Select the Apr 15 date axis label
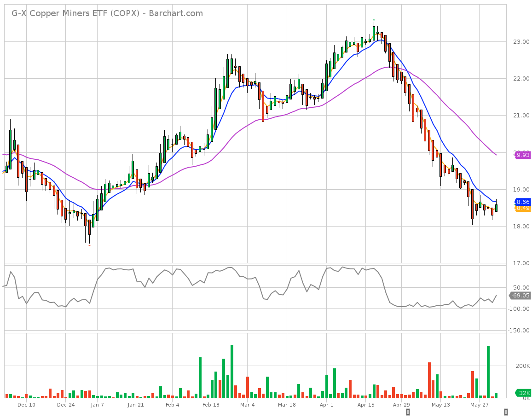532x419 pixels. [366, 405]
